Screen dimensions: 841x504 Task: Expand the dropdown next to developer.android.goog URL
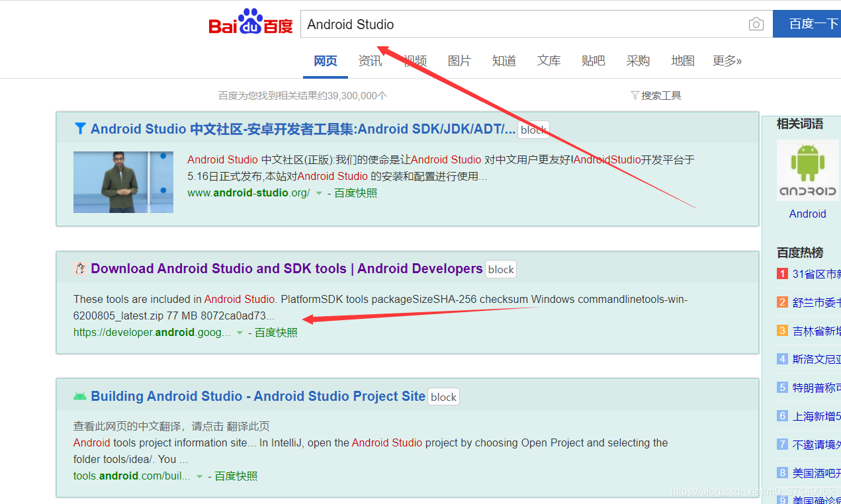tap(239, 333)
